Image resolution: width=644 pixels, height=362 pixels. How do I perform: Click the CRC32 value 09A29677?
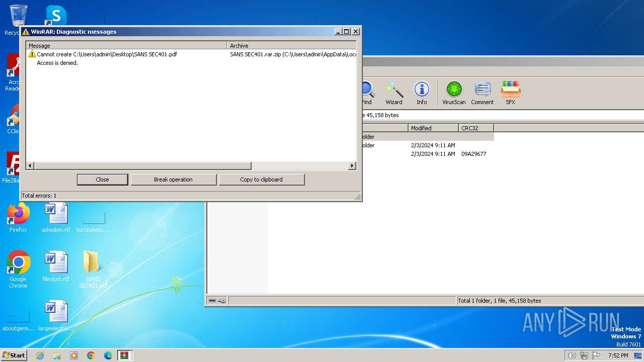pos(474,154)
